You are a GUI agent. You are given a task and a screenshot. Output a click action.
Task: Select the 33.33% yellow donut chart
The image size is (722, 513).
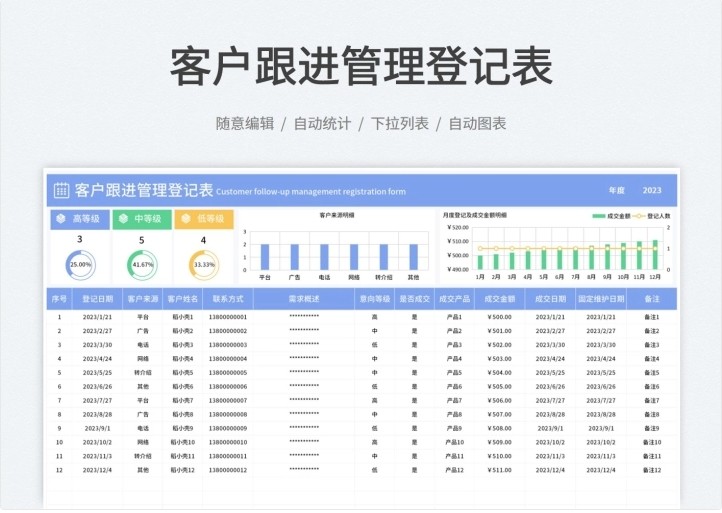(204, 265)
